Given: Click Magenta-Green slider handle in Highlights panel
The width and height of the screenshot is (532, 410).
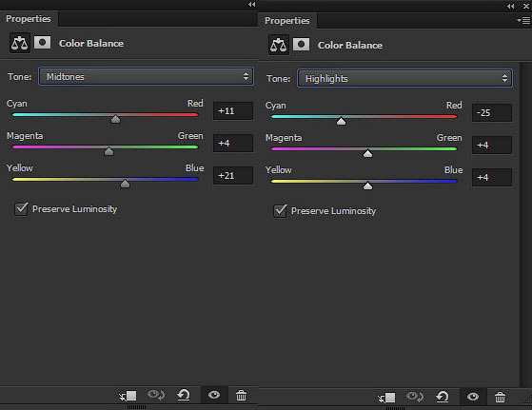Looking at the screenshot, I should (367, 153).
